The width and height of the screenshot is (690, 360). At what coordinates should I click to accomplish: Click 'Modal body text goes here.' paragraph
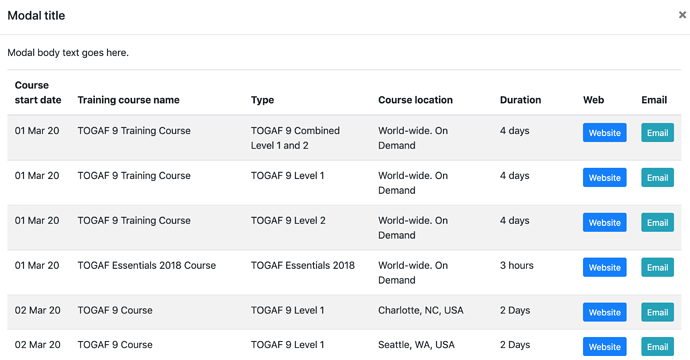(x=68, y=53)
